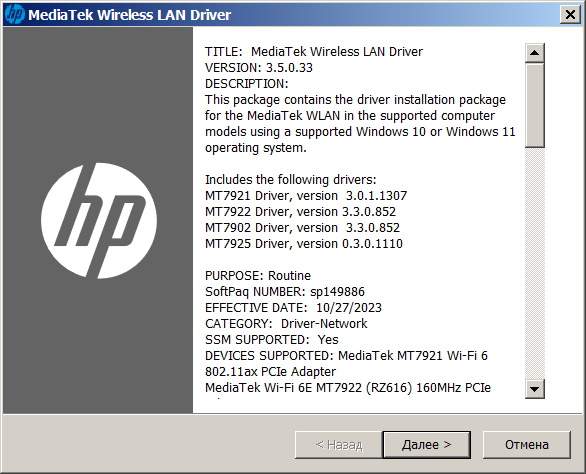The image size is (586, 474).
Task: Click 'MT7922 Driver, version 3.3.0.852' line
Action: coord(300,212)
